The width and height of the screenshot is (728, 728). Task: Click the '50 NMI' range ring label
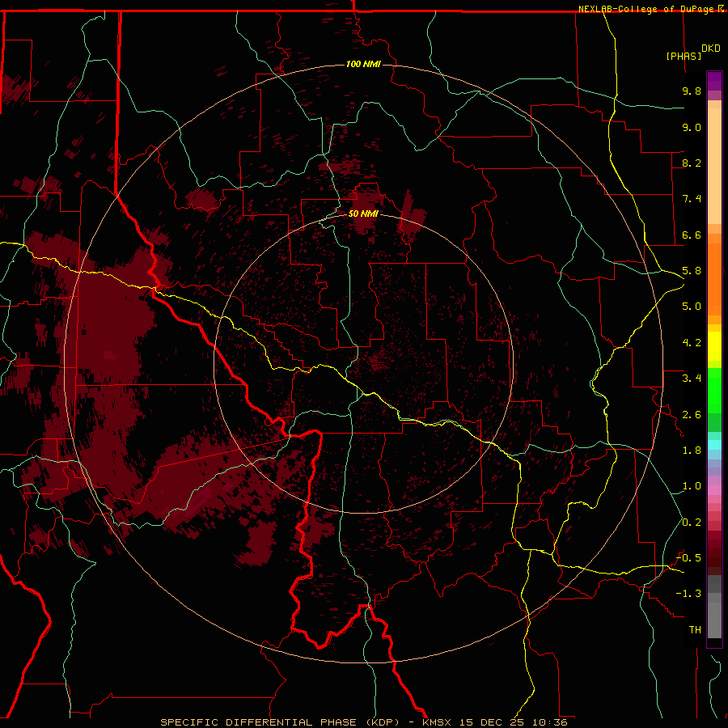pos(363,214)
